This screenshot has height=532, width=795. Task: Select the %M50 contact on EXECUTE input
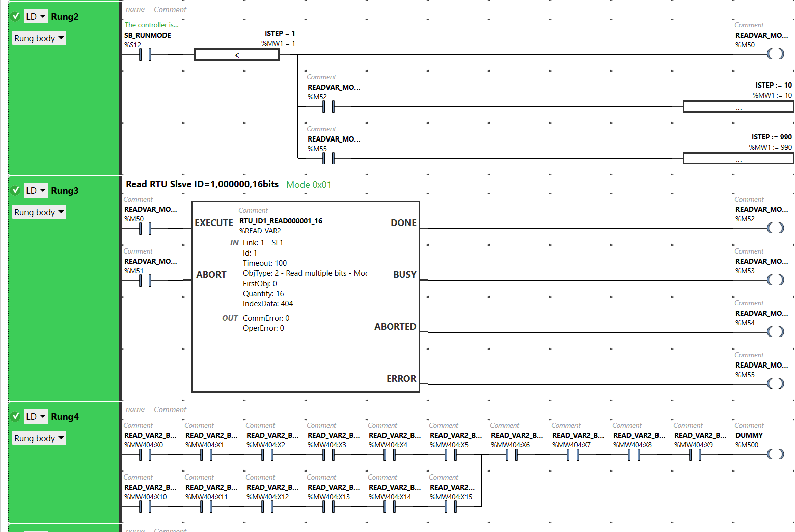click(x=145, y=229)
